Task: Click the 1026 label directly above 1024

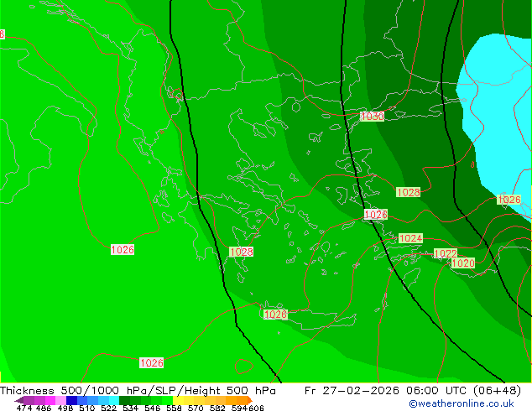Action: 376,215
